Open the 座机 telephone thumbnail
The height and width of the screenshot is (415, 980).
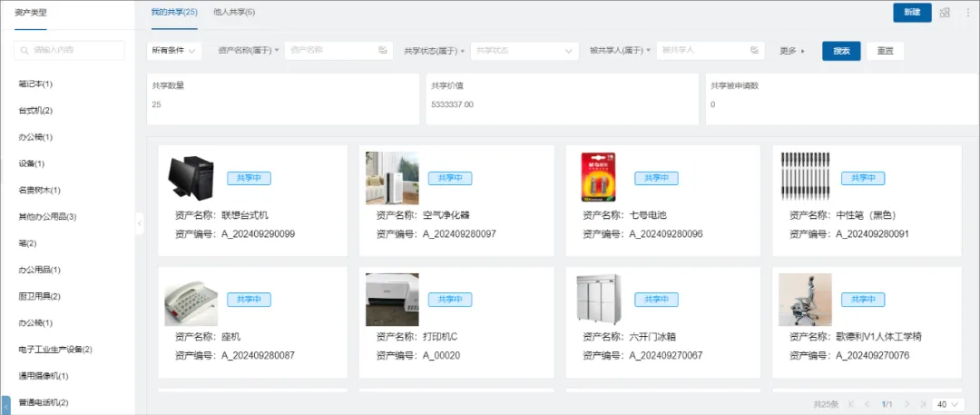pyautogui.click(x=191, y=301)
